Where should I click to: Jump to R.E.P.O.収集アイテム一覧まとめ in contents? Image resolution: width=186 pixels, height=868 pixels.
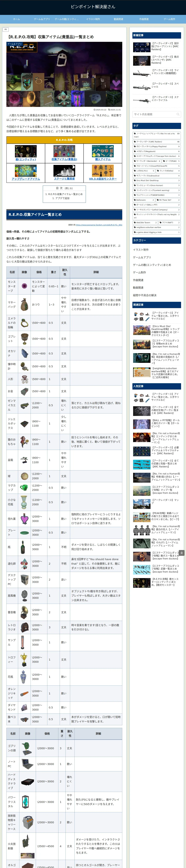[x=65, y=194]
